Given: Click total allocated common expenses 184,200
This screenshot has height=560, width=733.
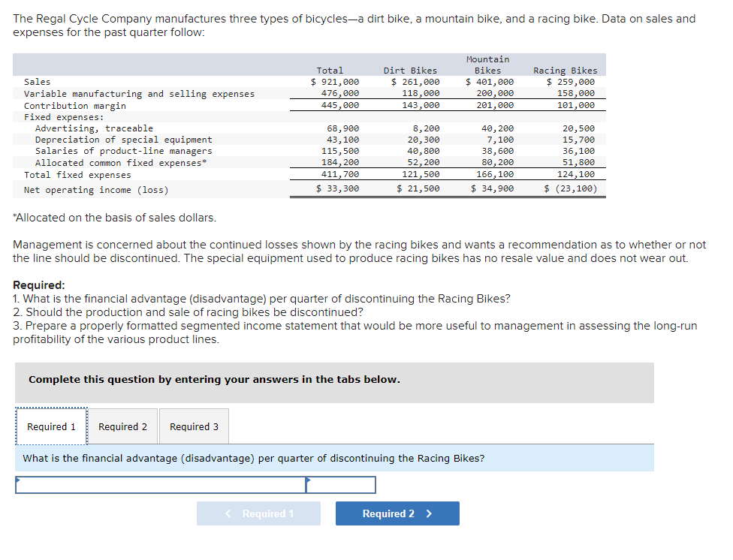Looking at the screenshot, I should (340, 162).
